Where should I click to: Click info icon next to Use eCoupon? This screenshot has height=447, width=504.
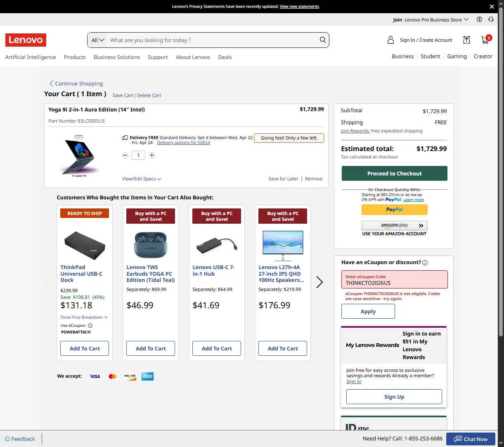click(90, 325)
